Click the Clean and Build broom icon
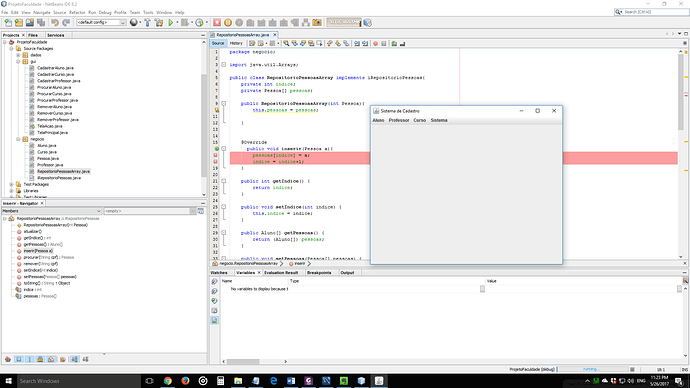 (x=159, y=22)
